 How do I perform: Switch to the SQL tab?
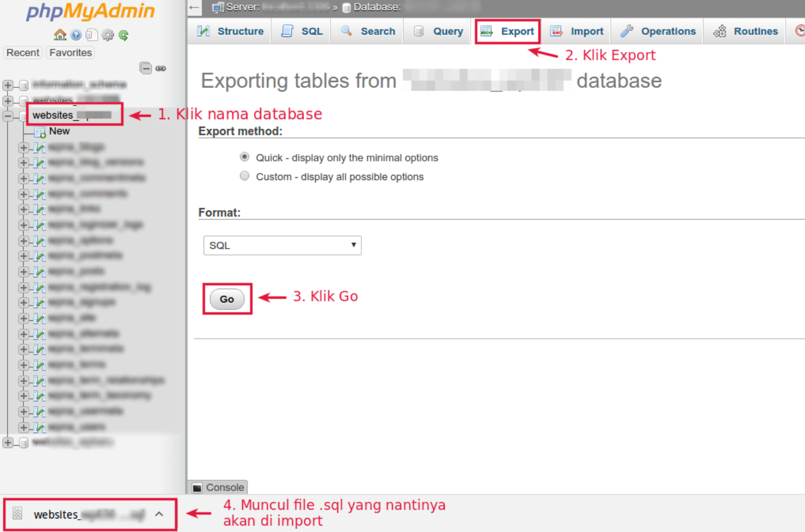(302, 31)
